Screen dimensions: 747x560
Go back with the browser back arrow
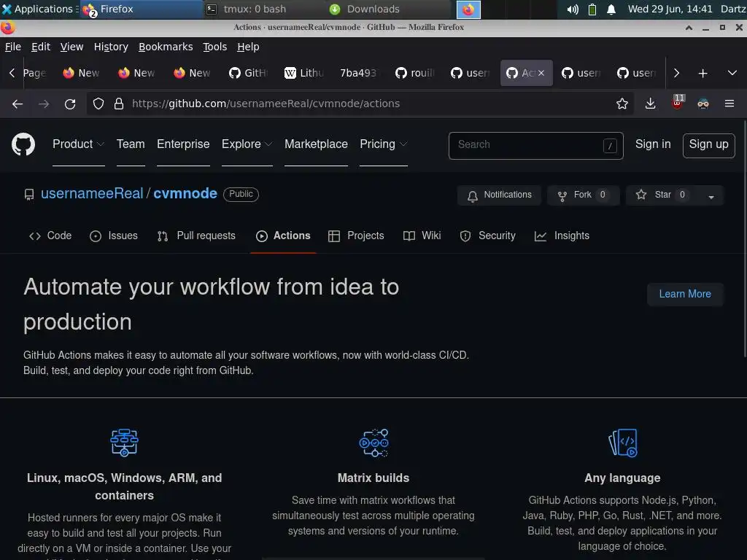pos(18,104)
